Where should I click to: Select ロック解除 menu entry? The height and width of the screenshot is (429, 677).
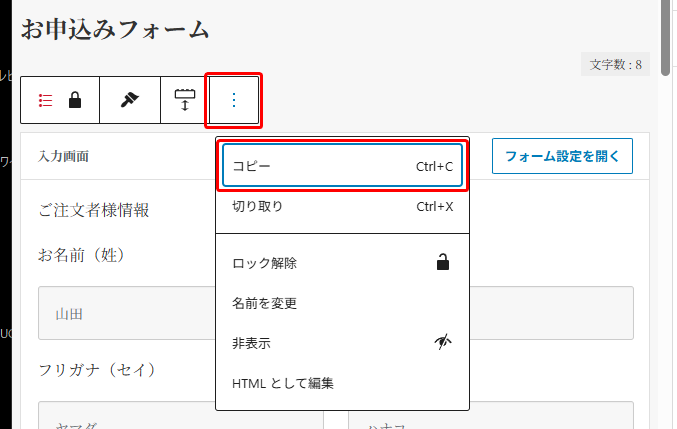[x=342, y=263]
